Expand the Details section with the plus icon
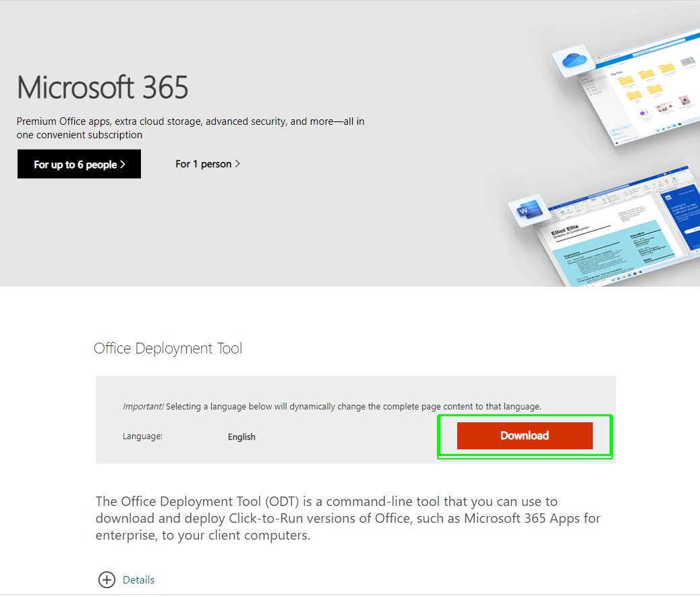The height and width of the screenshot is (597, 700). click(x=107, y=579)
